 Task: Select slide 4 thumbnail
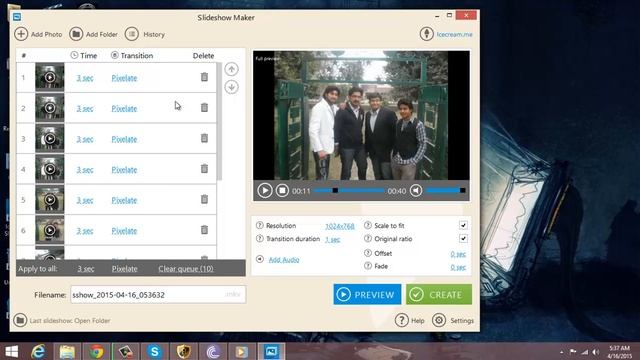(50, 169)
